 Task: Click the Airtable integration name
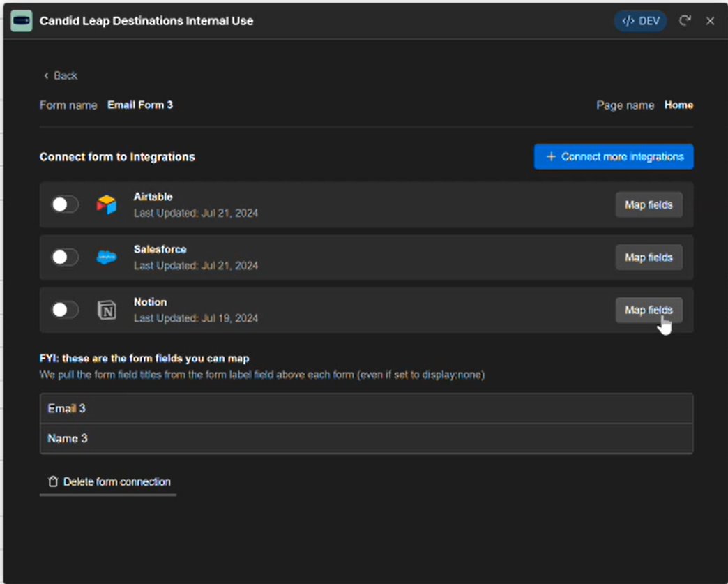click(153, 197)
